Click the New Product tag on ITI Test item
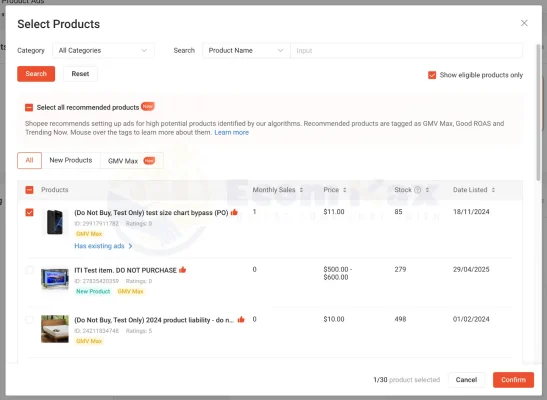The height and width of the screenshot is (400, 547). [x=93, y=291]
